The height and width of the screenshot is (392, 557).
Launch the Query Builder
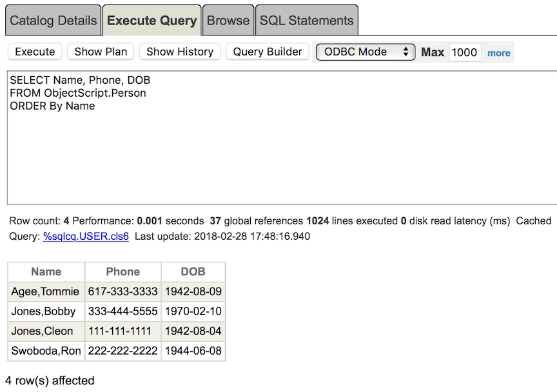click(267, 52)
